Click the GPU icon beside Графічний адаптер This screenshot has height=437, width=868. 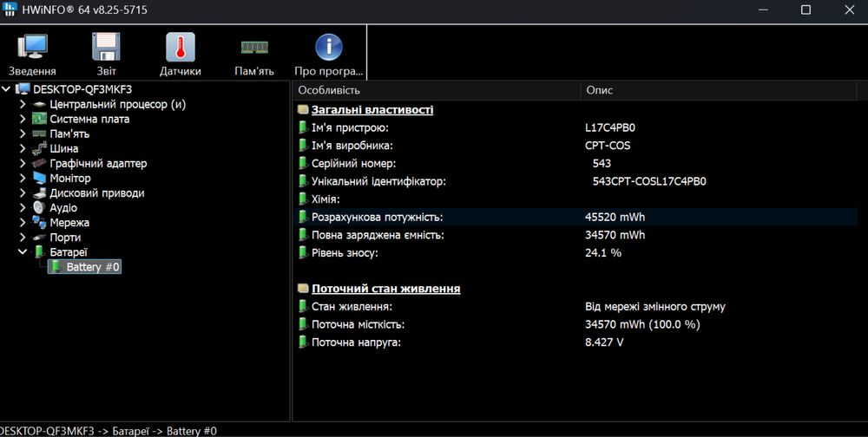point(39,163)
